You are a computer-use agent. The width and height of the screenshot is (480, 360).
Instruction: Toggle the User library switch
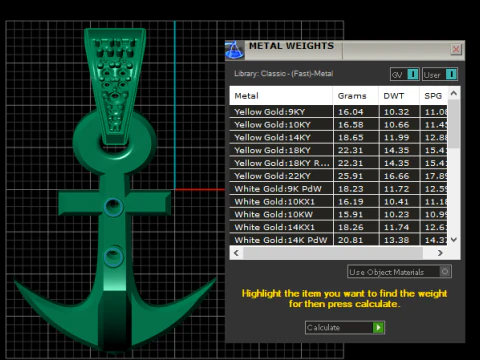click(440, 74)
